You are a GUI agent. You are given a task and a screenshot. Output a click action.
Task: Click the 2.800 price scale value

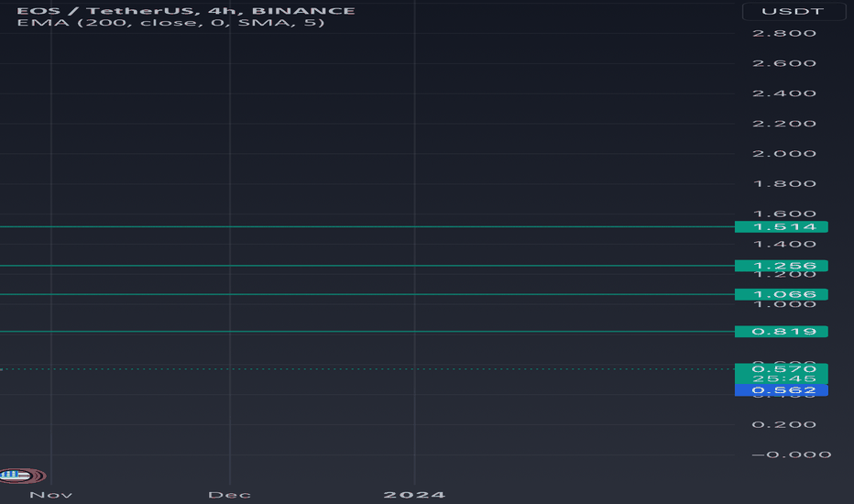[783, 33]
